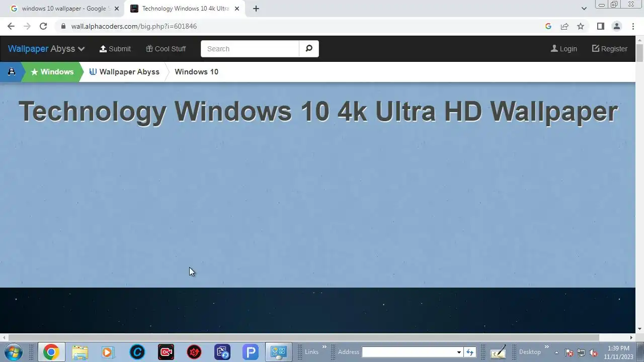
Task: Open Chrome three-dot menu
Action: tap(632, 26)
